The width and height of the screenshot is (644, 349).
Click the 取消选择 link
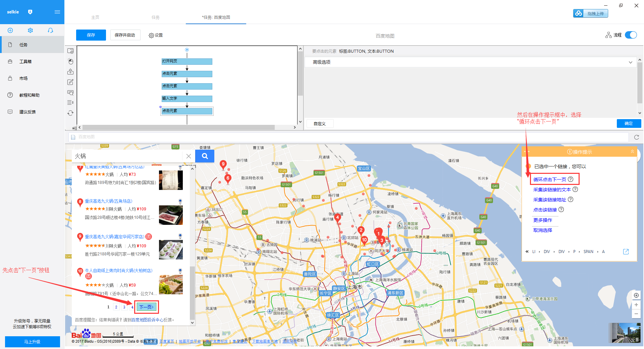[543, 230]
